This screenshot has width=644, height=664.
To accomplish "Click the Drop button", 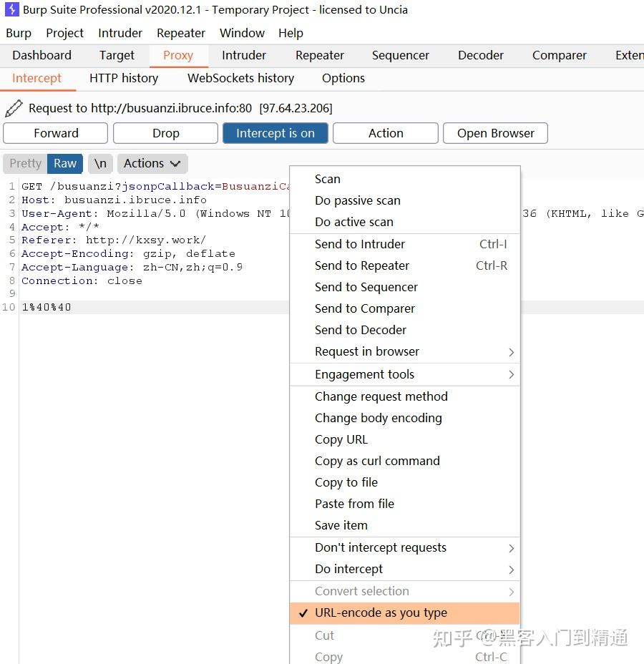I will [x=165, y=133].
